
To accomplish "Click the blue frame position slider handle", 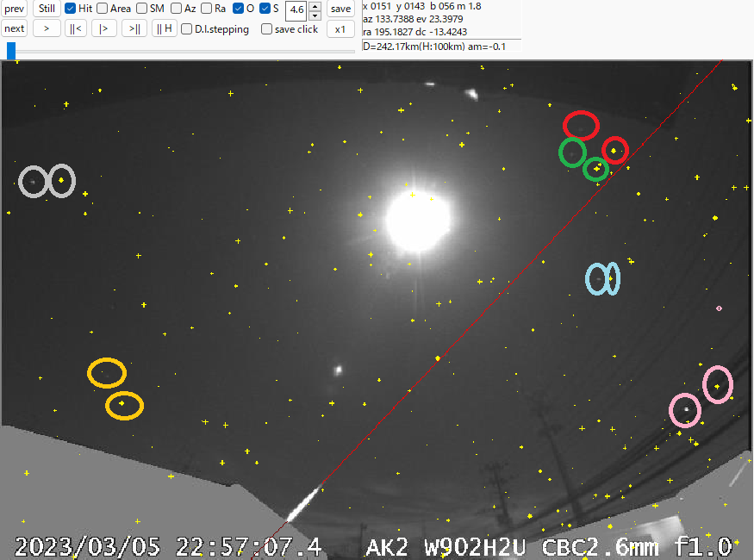I will click(x=11, y=51).
